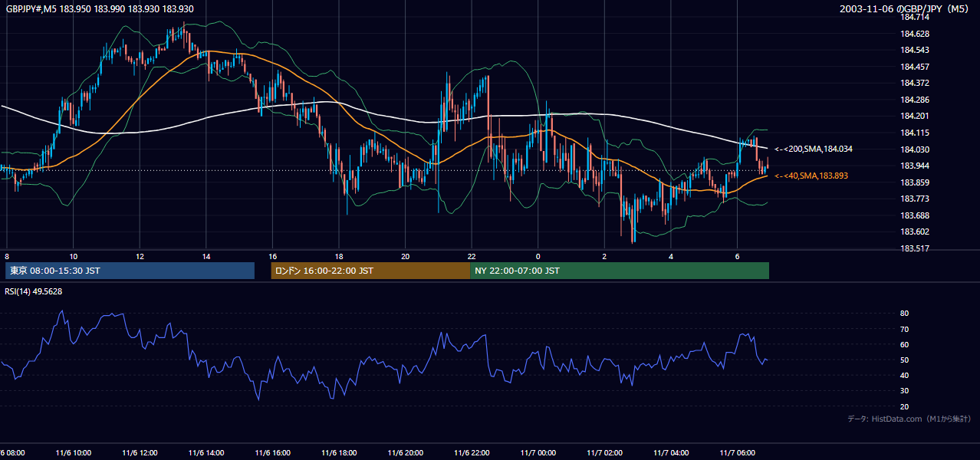Image resolution: width=980 pixels, height=460 pixels.
Task: Select the NY 22:00-07:00 JST session bar
Action: [620, 271]
